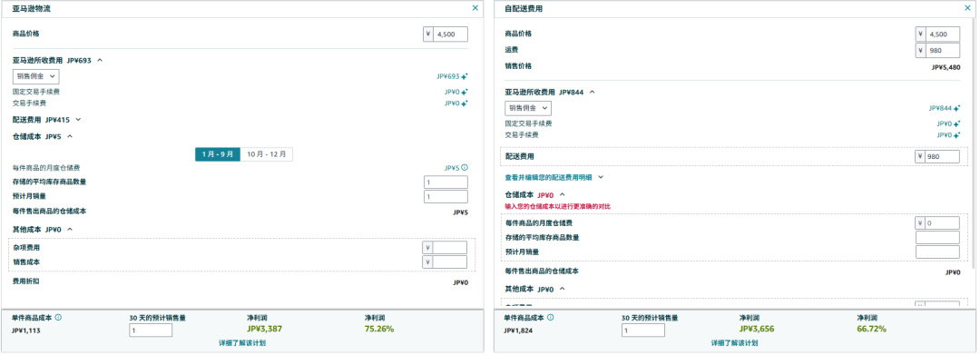Edit 配送费用 input showing 980
The width and height of the screenshot is (980, 355).
coord(937,156)
